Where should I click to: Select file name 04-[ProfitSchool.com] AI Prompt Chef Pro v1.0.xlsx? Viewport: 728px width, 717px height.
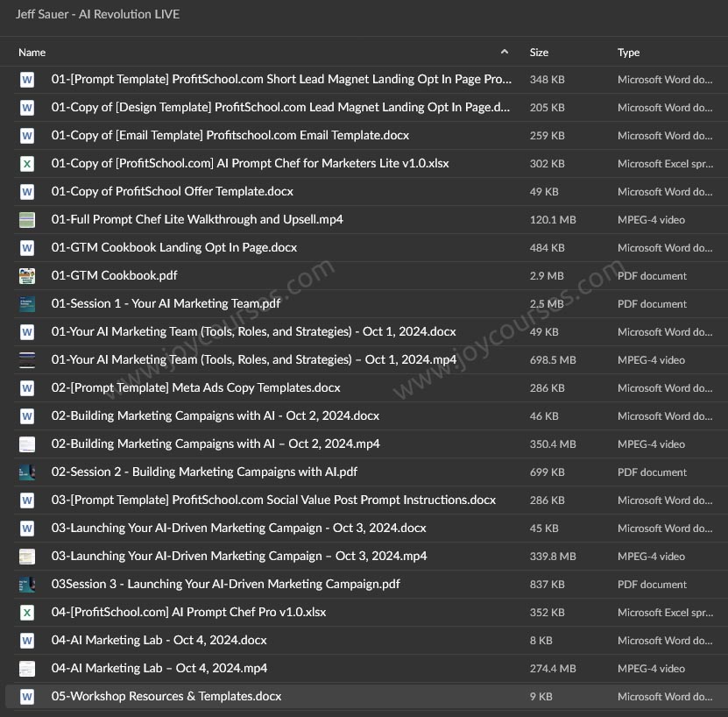click(x=188, y=612)
